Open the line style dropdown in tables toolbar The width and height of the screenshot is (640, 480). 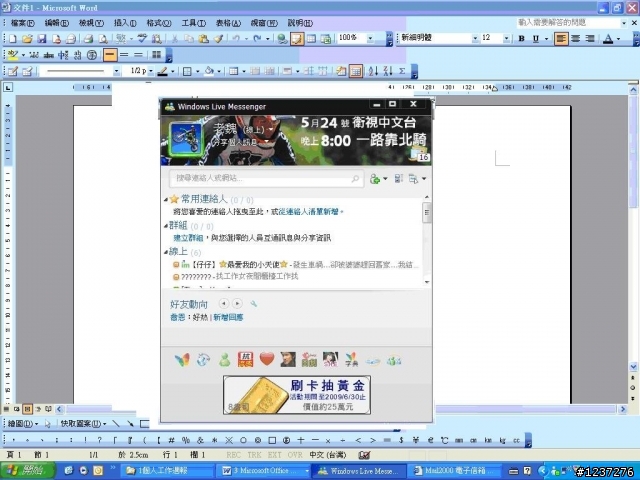pos(116,71)
